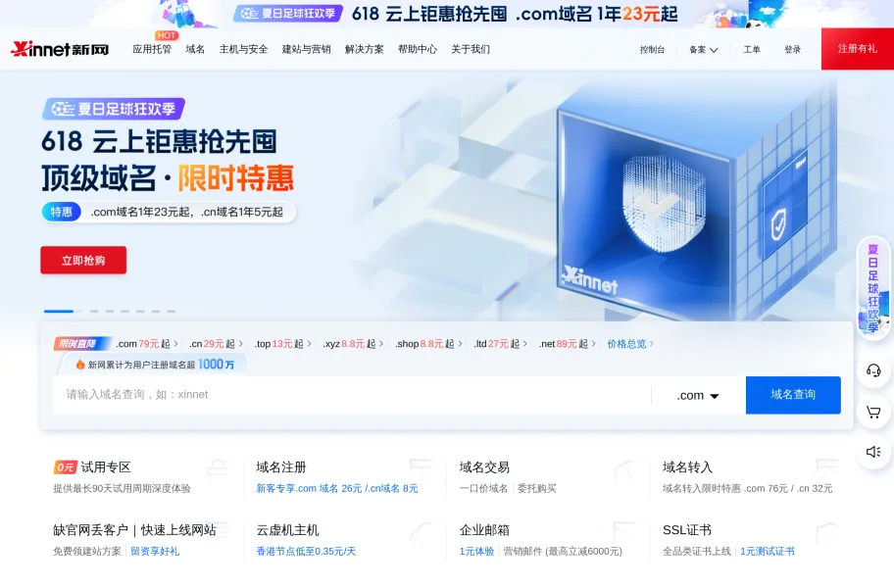Open 应用托管 menu
The width and height of the screenshot is (894, 588).
coord(152,50)
